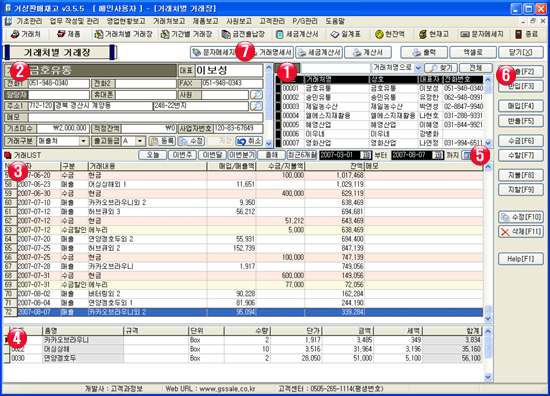Image resolution: width=550 pixels, height=396 pixels.
Task: Open the 도움말 menu
Action: [335, 21]
